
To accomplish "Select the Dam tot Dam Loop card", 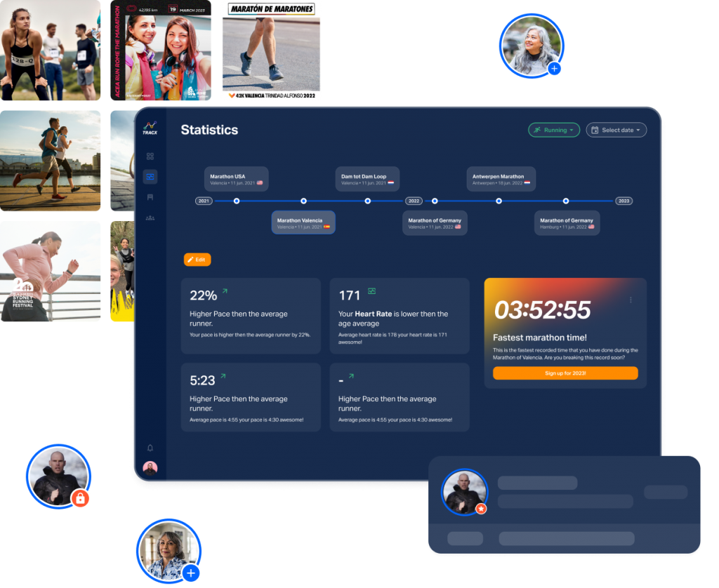I will point(367,179).
